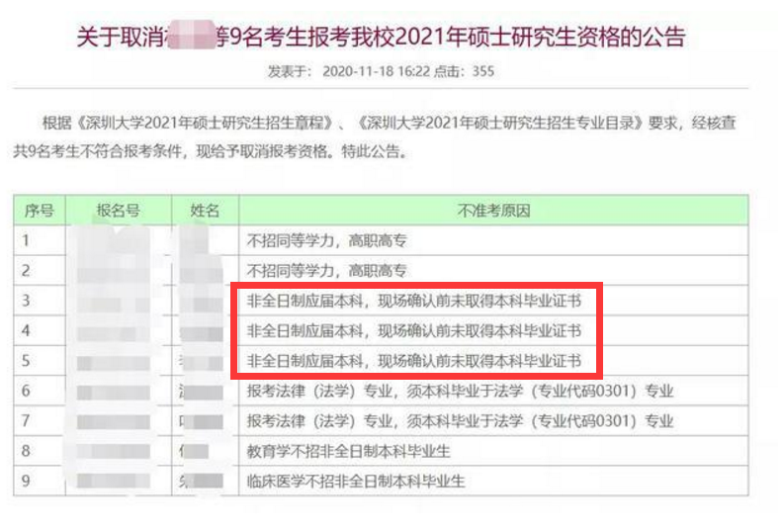This screenshot has height=532, width=784.
Task: Click the publish date 2020-11-18 16:22
Action: pyautogui.click(x=377, y=71)
